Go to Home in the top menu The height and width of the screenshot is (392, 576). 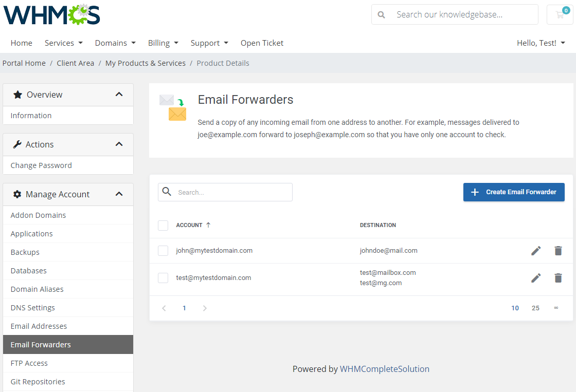[x=21, y=43]
